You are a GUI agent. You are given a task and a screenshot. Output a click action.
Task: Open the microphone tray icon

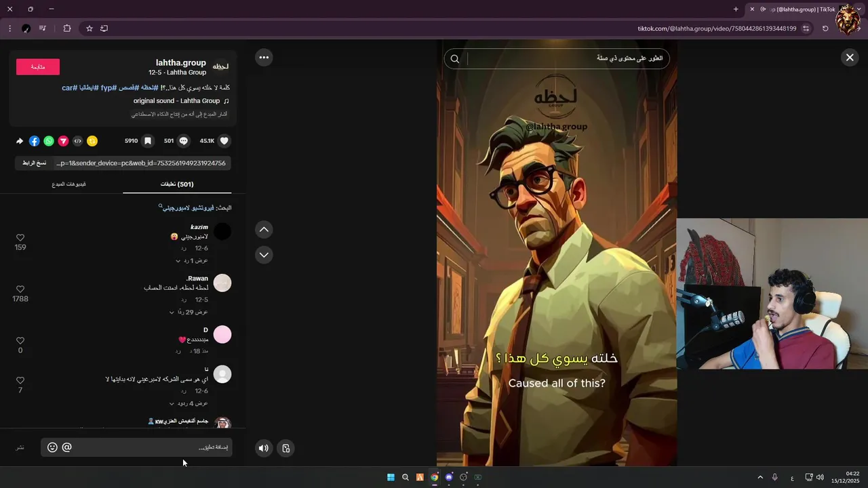tap(775, 477)
